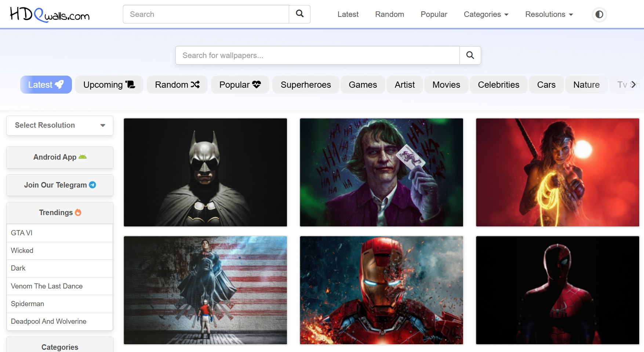Open Deadpool And Wolverine trending link
This screenshot has width=644, height=352.
click(x=49, y=322)
